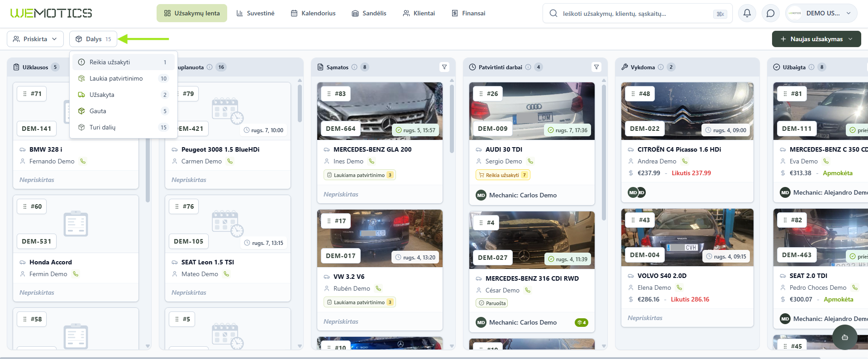Call Fermin Demo via phone icon
This screenshot has width=868, height=359.
[x=76, y=274]
